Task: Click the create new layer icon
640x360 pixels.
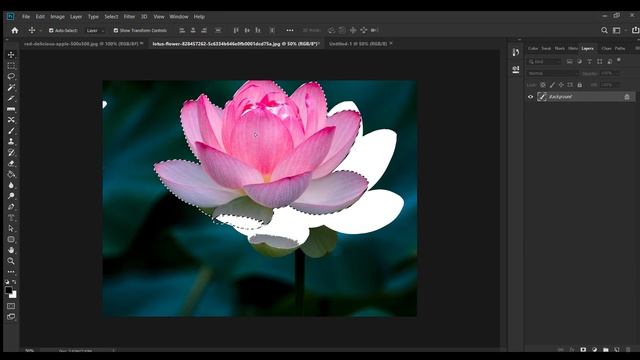Action: point(617,350)
